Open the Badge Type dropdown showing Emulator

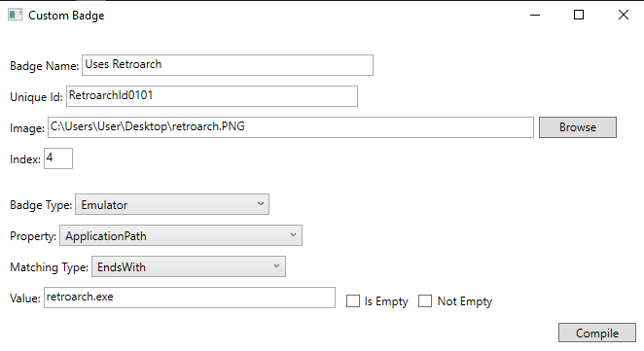point(172,204)
